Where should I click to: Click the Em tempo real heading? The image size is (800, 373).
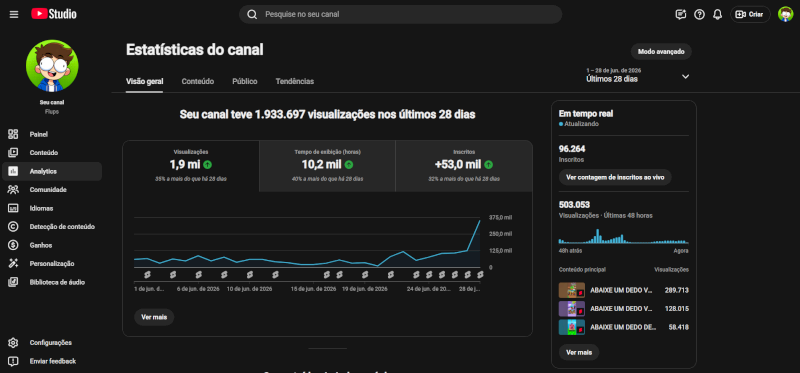click(586, 114)
